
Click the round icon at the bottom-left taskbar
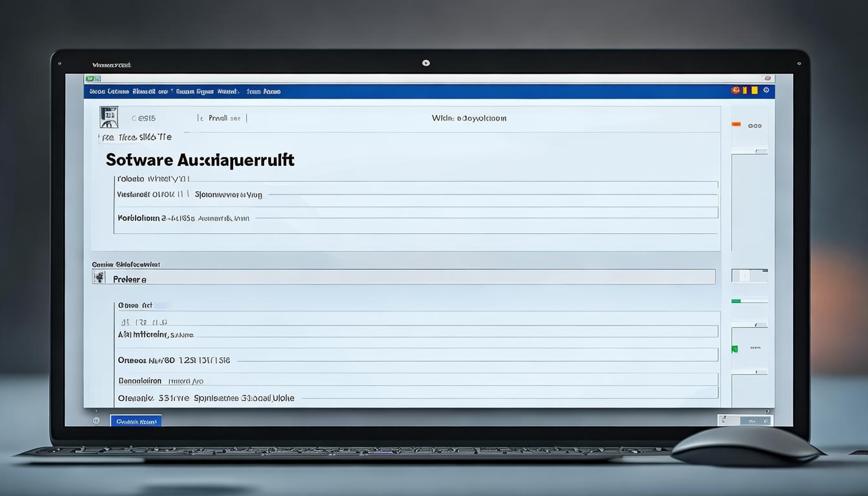(97, 420)
